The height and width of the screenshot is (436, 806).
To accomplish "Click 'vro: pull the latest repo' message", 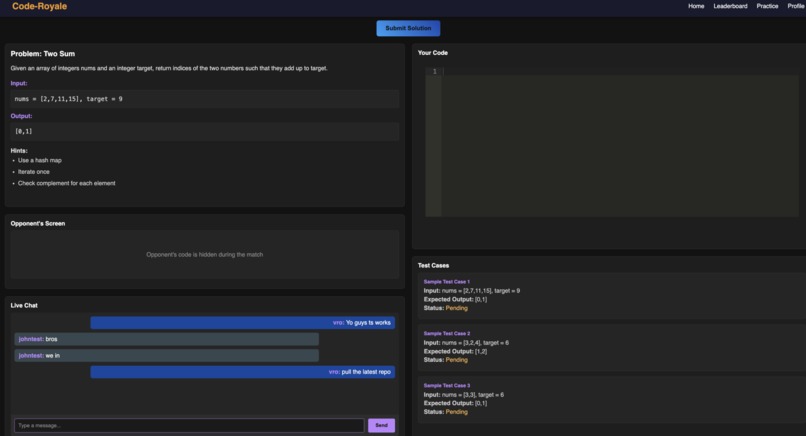I will click(243, 372).
